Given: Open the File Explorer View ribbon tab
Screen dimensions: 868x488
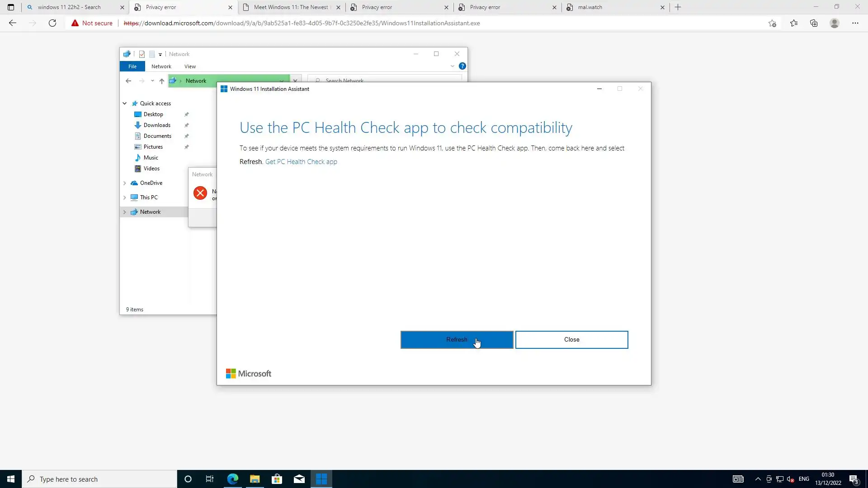Looking at the screenshot, I should point(190,66).
